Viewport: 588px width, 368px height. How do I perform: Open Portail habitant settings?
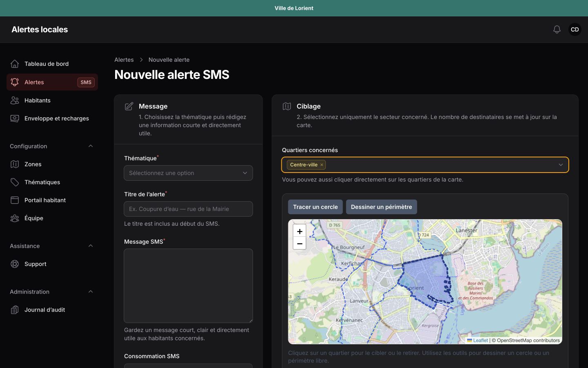click(52, 200)
